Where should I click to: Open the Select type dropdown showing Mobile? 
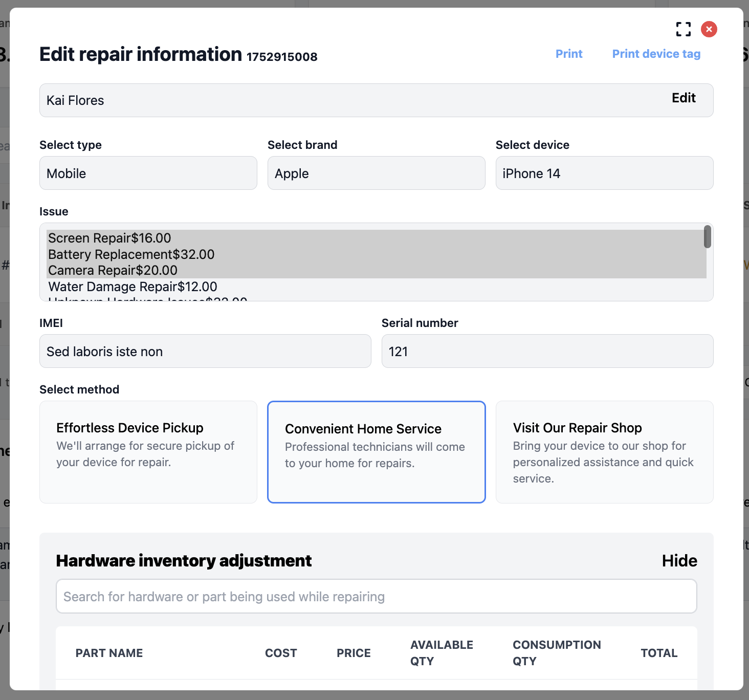pos(148,173)
